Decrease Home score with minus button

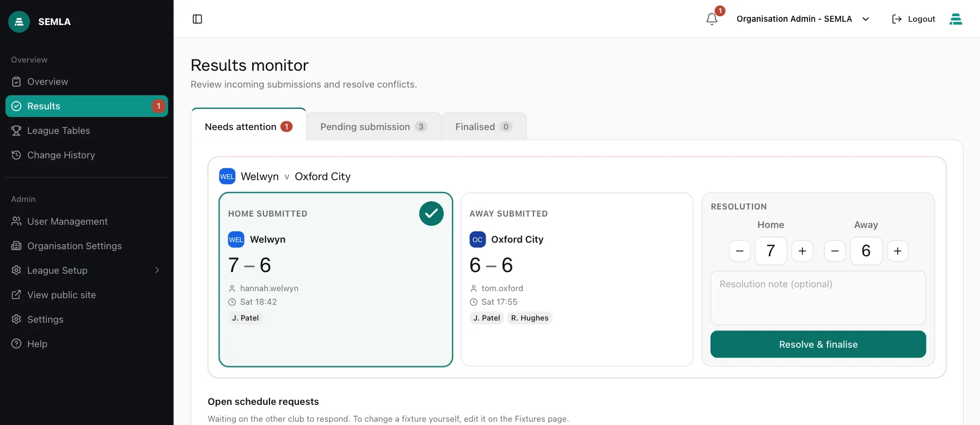coord(740,251)
